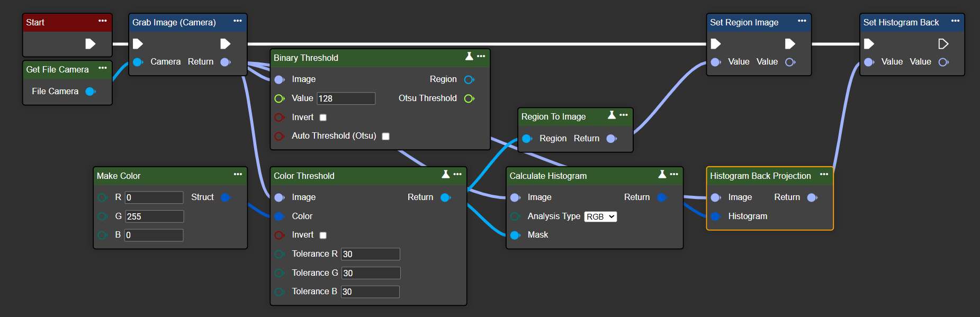Click the flask icon on Region To Image node
Screen dimensions: 980x317
612,115
